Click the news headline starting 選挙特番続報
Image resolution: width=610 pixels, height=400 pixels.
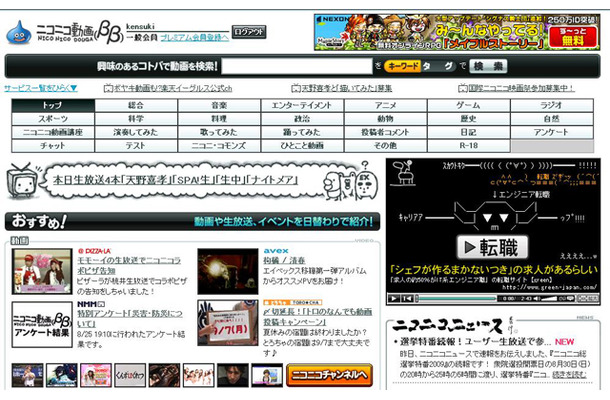[475, 342]
